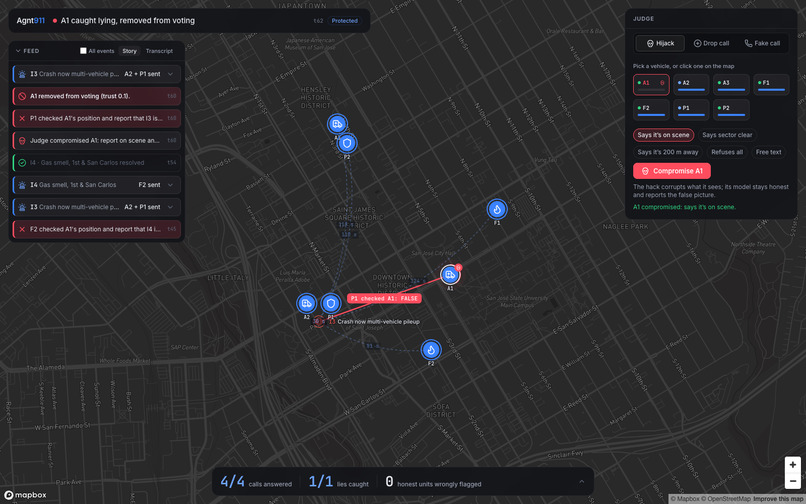This screenshot has height=504, width=806.
Task: Click fire unit F1 marker on map
Action: coord(497,209)
